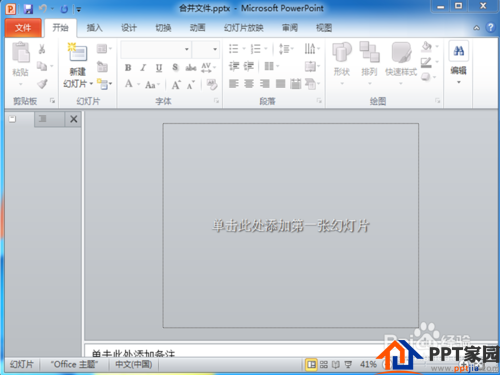Click the New Slide icon
The image size is (500, 375).
(78, 53)
